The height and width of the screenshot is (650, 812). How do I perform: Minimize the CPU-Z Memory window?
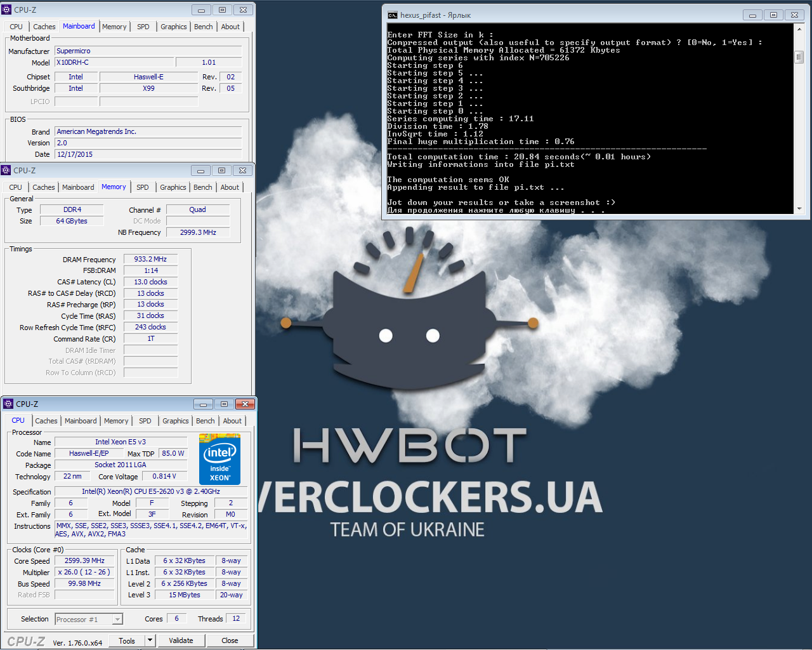[200, 171]
